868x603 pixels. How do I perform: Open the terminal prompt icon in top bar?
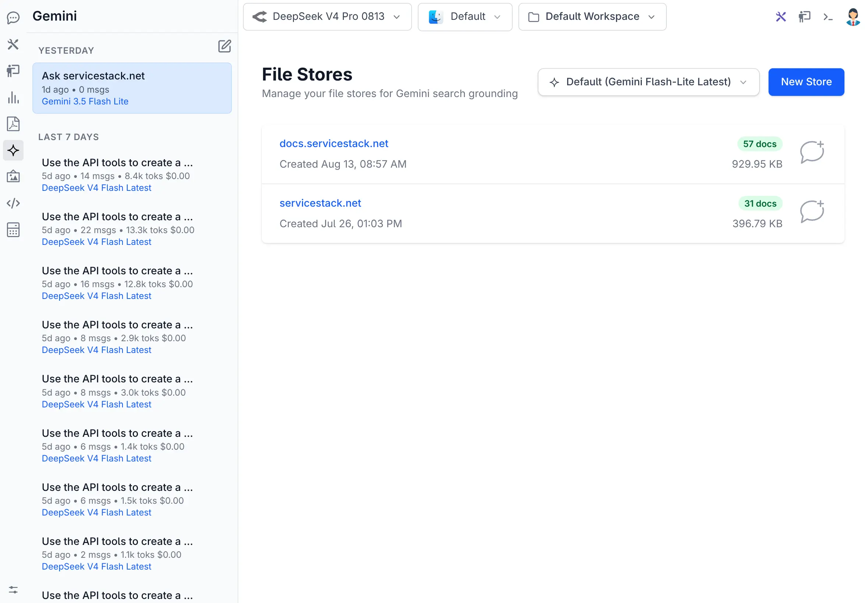pyautogui.click(x=828, y=17)
